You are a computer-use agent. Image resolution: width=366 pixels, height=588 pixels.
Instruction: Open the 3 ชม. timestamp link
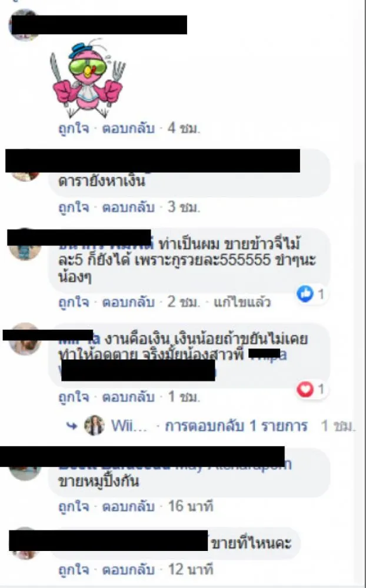pyautogui.click(x=184, y=207)
